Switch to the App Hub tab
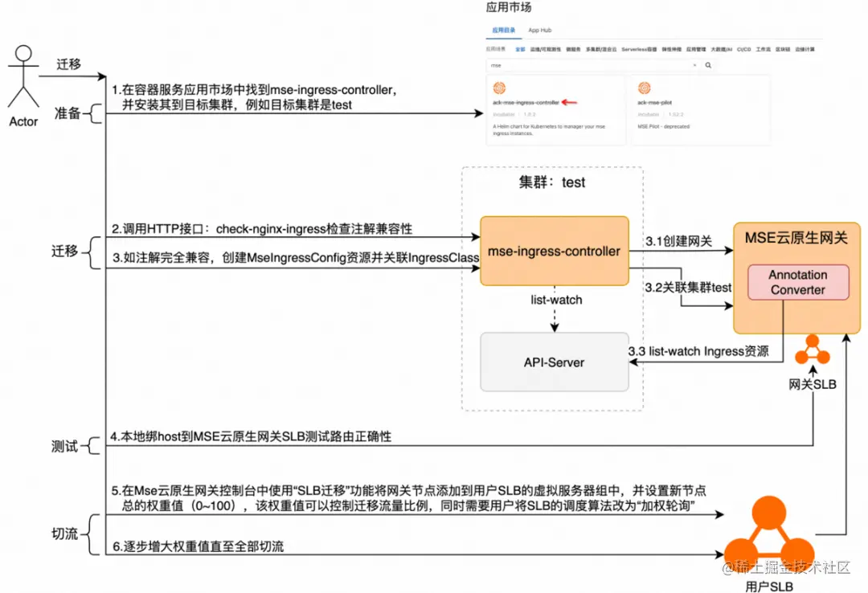This screenshot has height=593, width=868. point(540,30)
